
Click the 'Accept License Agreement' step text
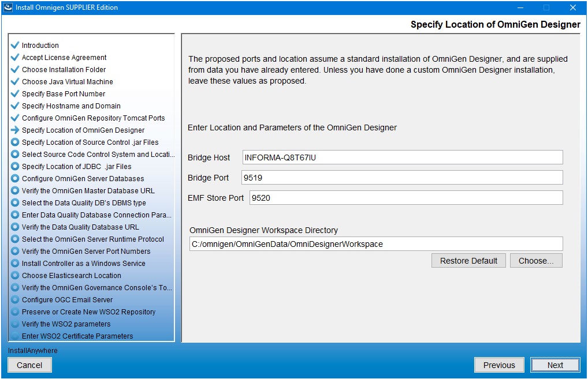[x=64, y=57]
